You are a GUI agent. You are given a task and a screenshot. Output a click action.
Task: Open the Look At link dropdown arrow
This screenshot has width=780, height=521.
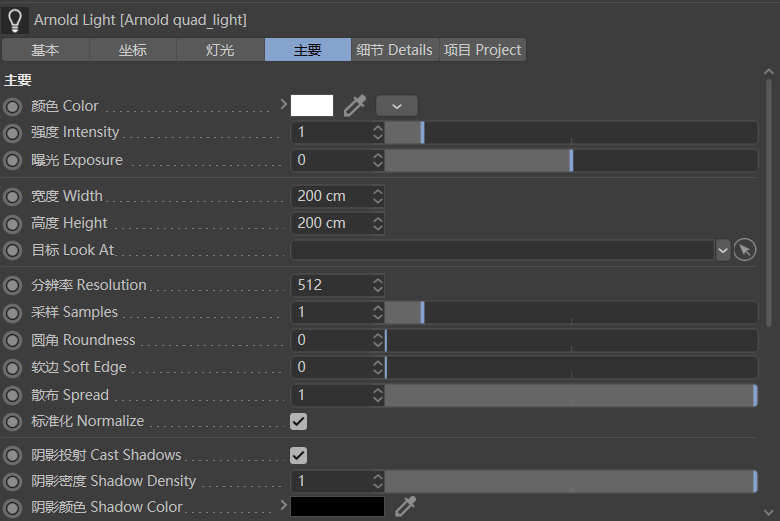(x=723, y=250)
